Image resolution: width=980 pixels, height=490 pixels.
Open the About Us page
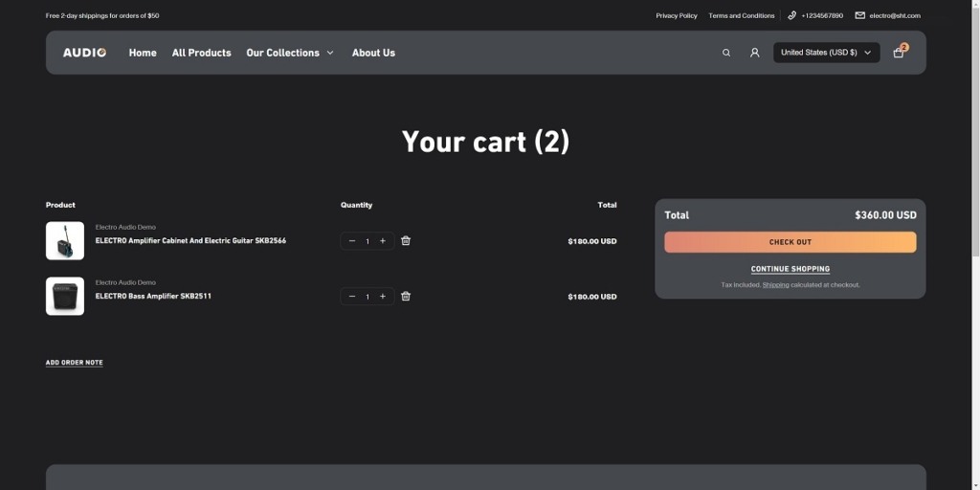tap(373, 53)
